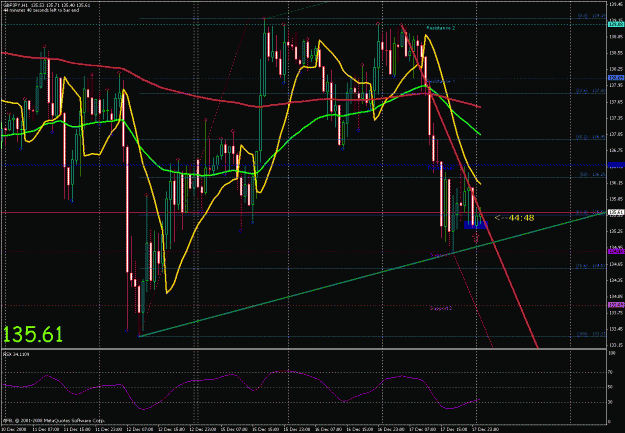Click the Resistance 1 level label

[440, 81]
